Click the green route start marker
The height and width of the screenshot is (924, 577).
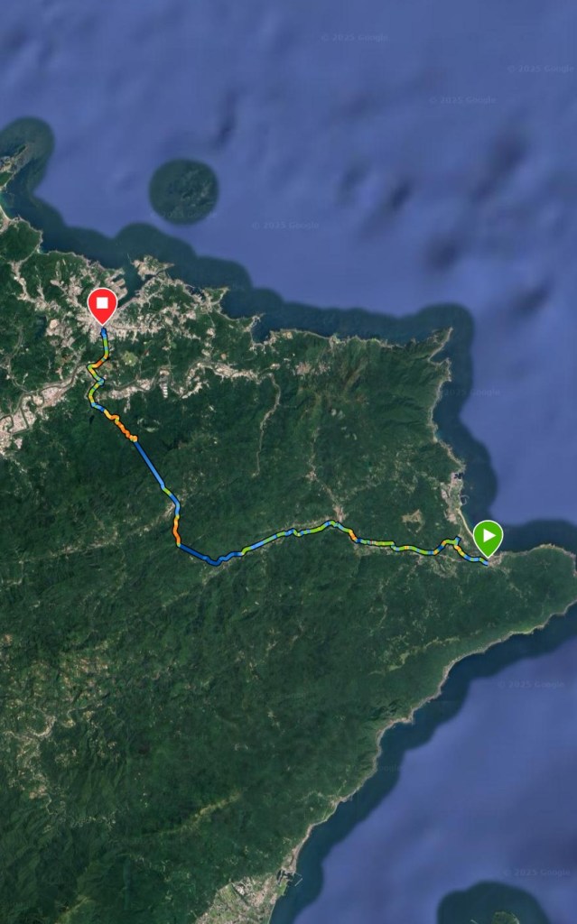point(488,537)
